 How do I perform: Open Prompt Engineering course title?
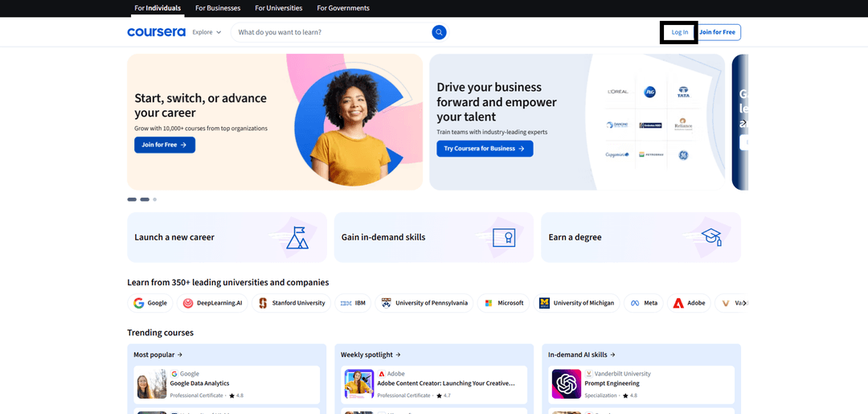click(x=612, y=383)
